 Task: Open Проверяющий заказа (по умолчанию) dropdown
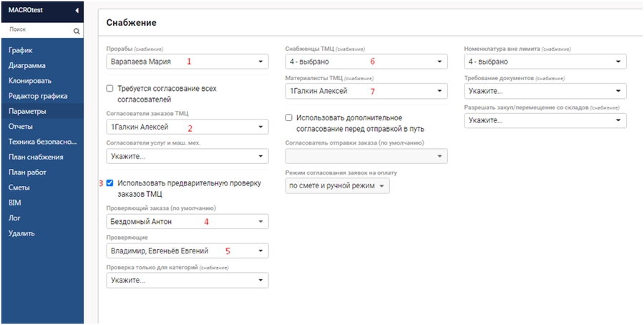[x=187, y=221]
